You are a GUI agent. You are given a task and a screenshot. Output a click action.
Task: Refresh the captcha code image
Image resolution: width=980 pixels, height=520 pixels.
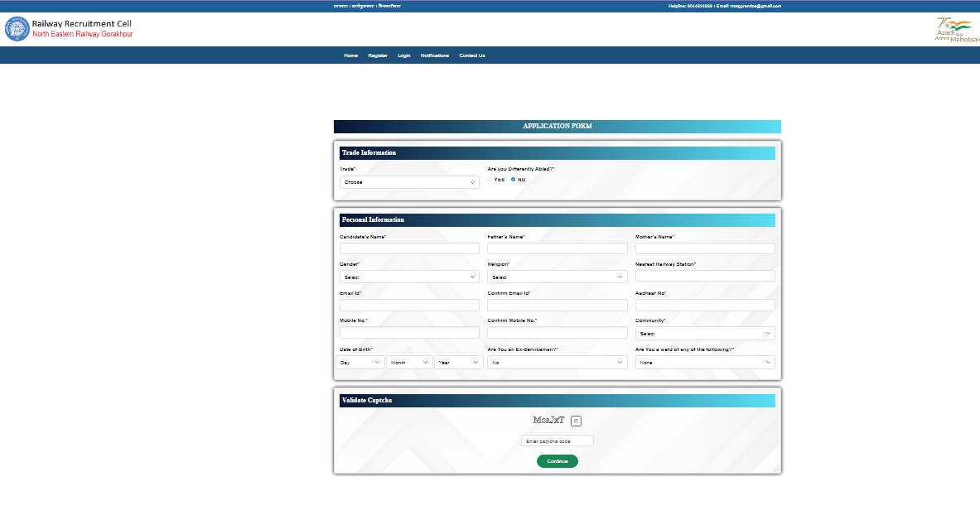click(577, 421)
